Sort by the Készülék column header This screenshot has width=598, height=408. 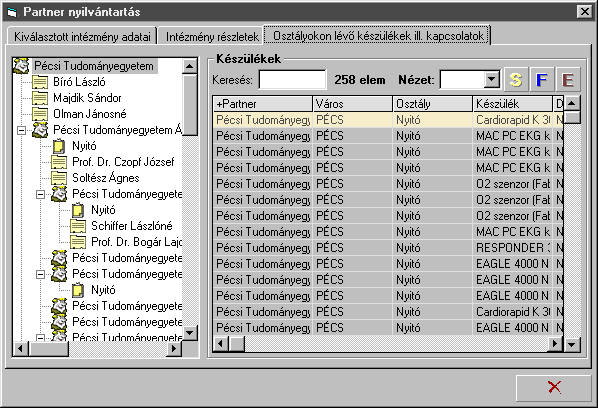click(x=513, y=104)
